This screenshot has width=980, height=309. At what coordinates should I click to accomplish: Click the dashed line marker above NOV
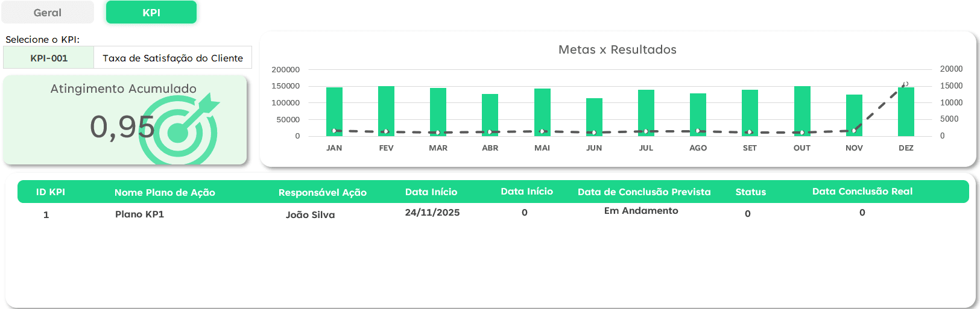click(x=854, y=130)
